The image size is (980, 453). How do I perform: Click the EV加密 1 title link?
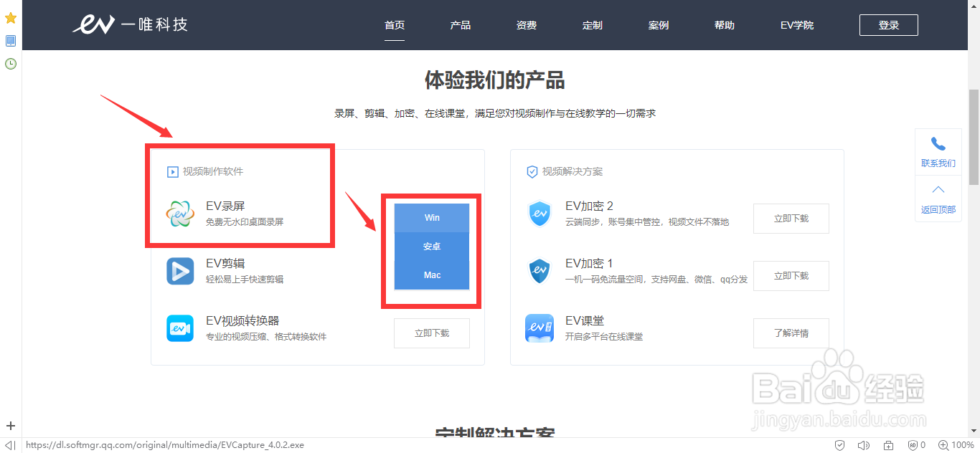tap(589, 264)
